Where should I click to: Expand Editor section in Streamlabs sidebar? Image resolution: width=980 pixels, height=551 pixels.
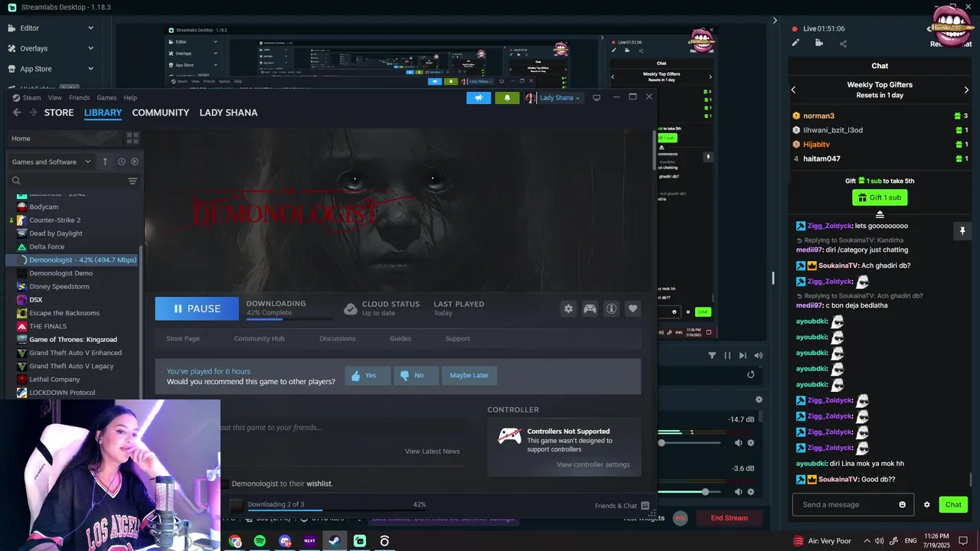[x=90, y=28]
